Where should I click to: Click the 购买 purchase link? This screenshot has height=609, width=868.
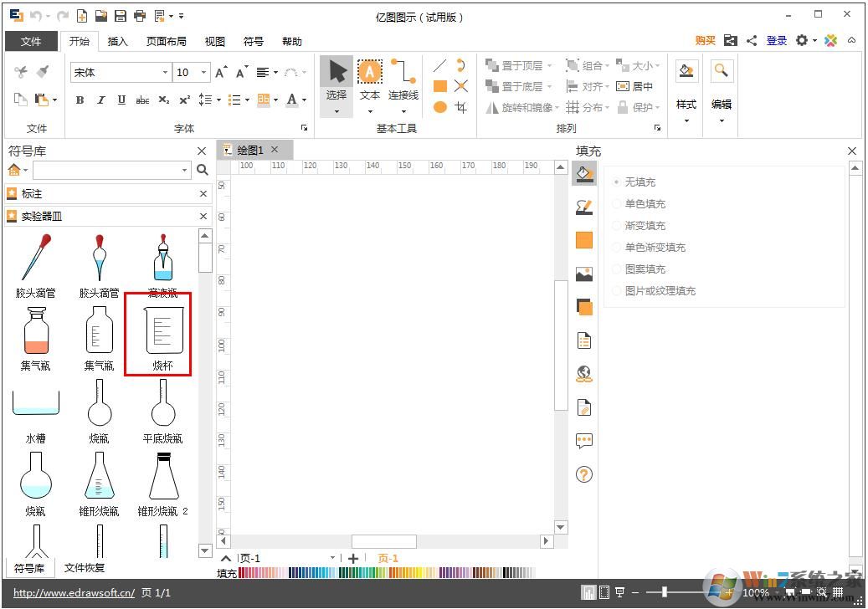pyautogui.click(x=705, y=40)
